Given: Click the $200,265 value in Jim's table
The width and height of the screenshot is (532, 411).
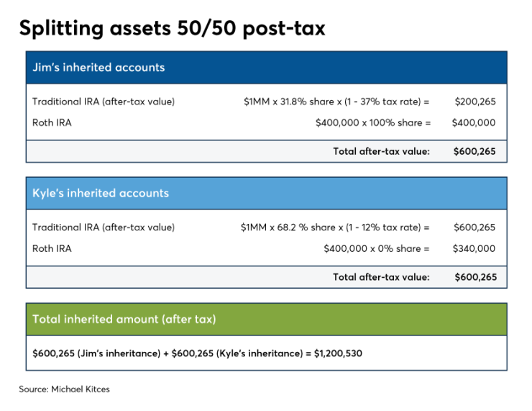Looking at the screenshot, I should point(474,102).
